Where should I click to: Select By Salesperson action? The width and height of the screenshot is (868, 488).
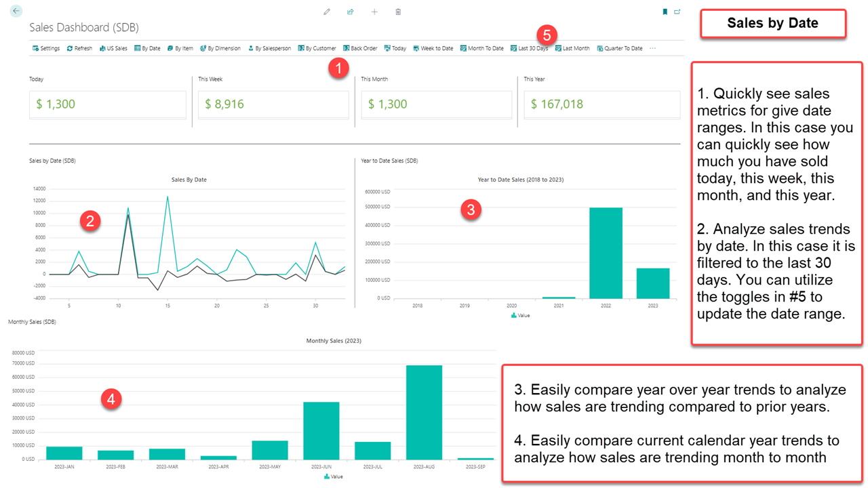269,48
